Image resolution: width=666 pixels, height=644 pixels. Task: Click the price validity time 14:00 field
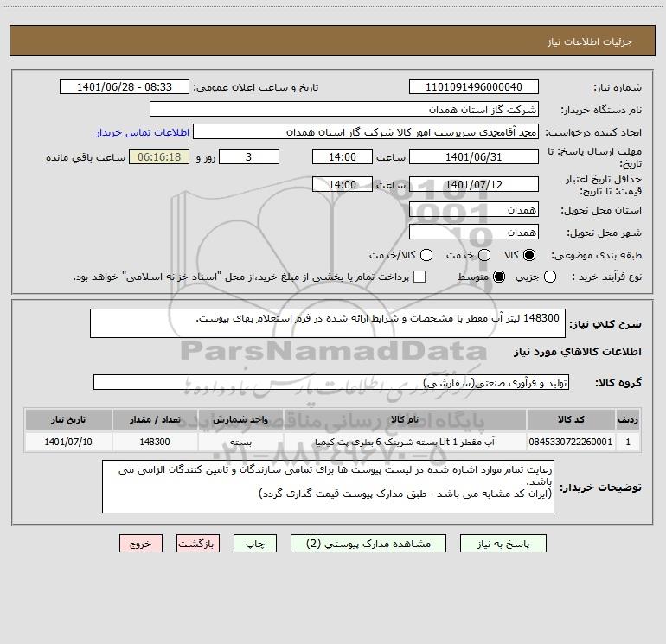click(343, 184)
